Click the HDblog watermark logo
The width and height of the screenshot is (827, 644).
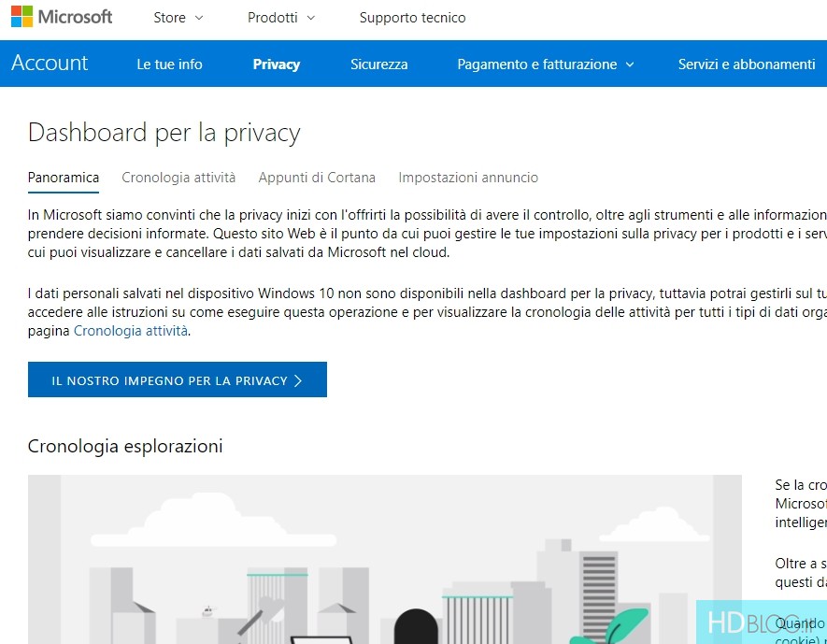(x=761, y=622)
